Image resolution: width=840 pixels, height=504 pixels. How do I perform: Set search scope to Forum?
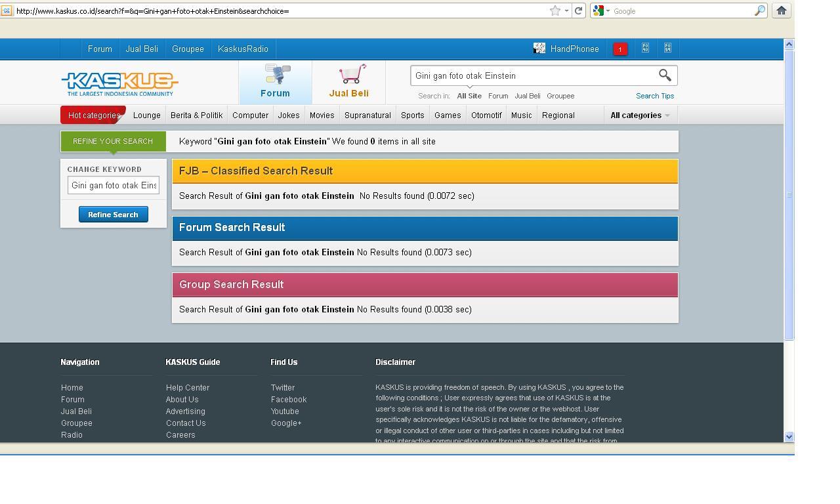click(x=498, y=96)
